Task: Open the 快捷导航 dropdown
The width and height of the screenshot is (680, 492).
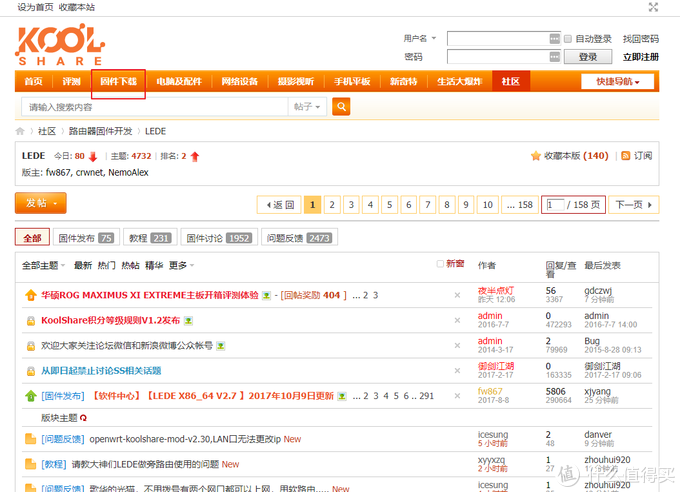Action: (618, 82)
